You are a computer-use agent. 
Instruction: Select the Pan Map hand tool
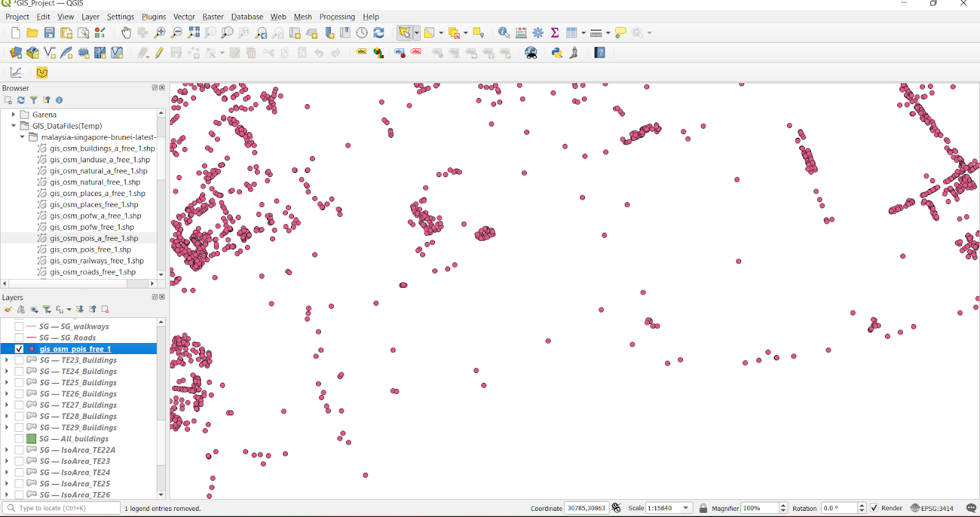coord(126,33)
